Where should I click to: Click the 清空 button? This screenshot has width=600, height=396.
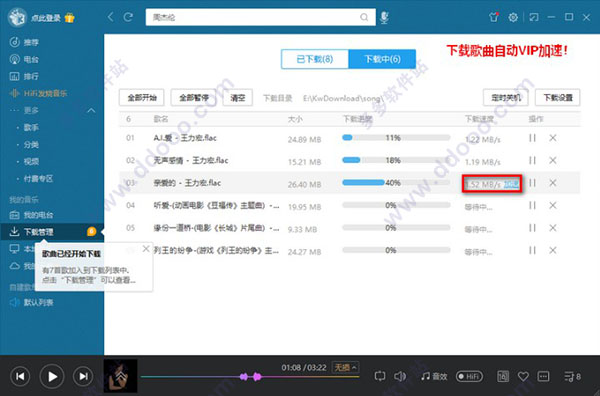tap(238, 98)
